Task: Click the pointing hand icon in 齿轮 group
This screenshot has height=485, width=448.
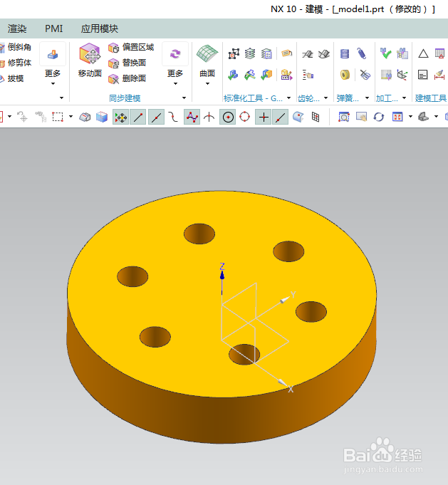Action: 308,75
